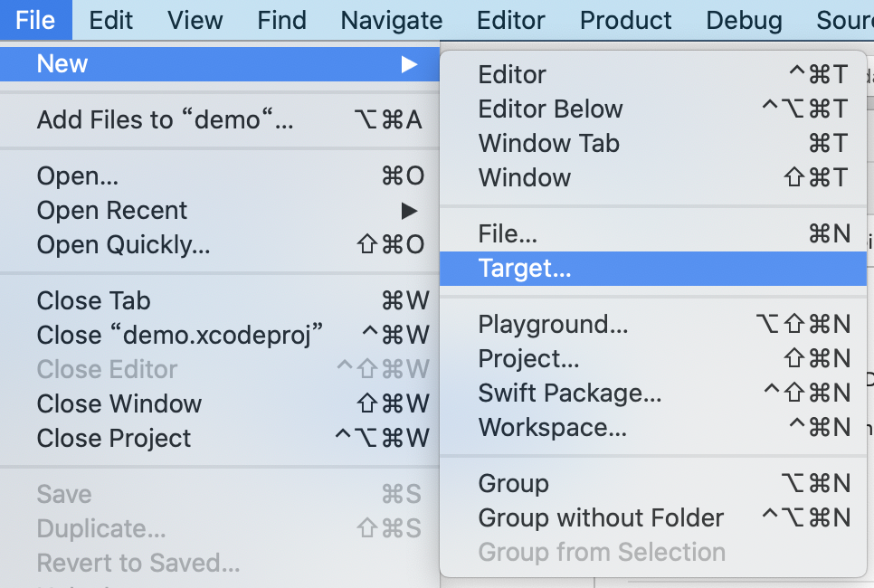The image size is (874, 588).
Task: Choose Editor Below from New submenu
Action: tap(652, 109)
